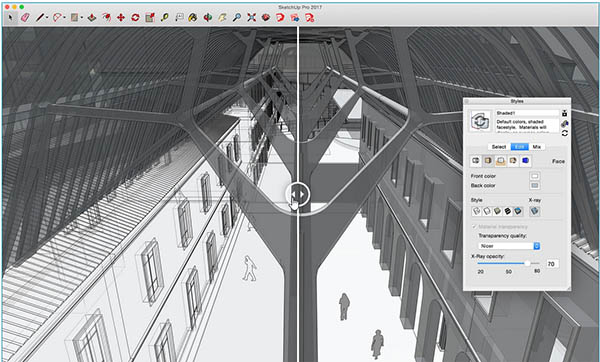Click the Front color swatch
600x362 pixels.
(535, 176)
